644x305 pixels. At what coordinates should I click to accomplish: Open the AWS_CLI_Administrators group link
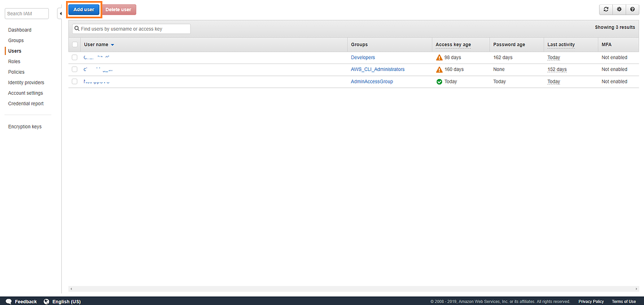point(378,69)
